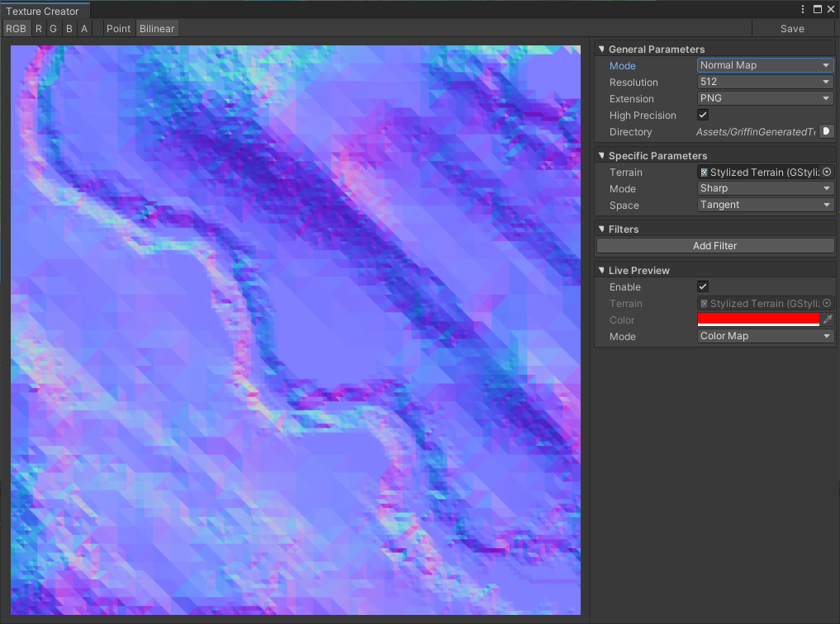Viewport: 840px width, 624px height.
Task: Select the Texture Creator tab
Action: (45, 11)
